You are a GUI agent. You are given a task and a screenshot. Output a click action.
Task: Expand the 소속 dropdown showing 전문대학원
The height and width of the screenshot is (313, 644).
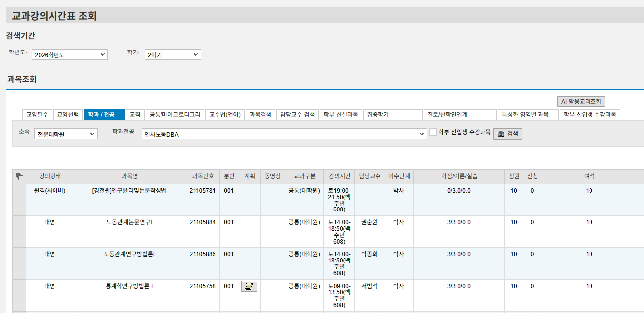[66, 134]
